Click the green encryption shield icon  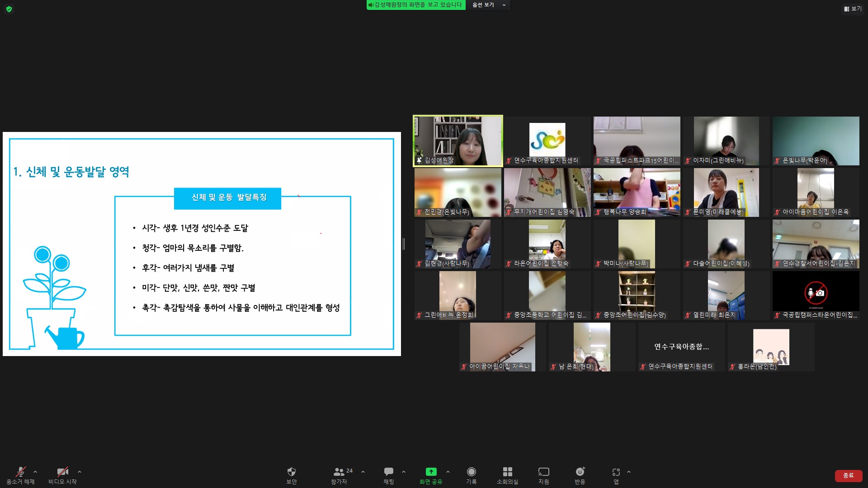click(9, 9)
